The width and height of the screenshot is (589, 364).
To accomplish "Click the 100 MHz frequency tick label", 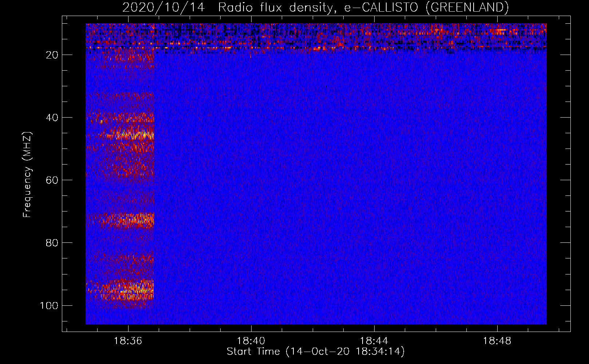I will (x=49, y=305).
